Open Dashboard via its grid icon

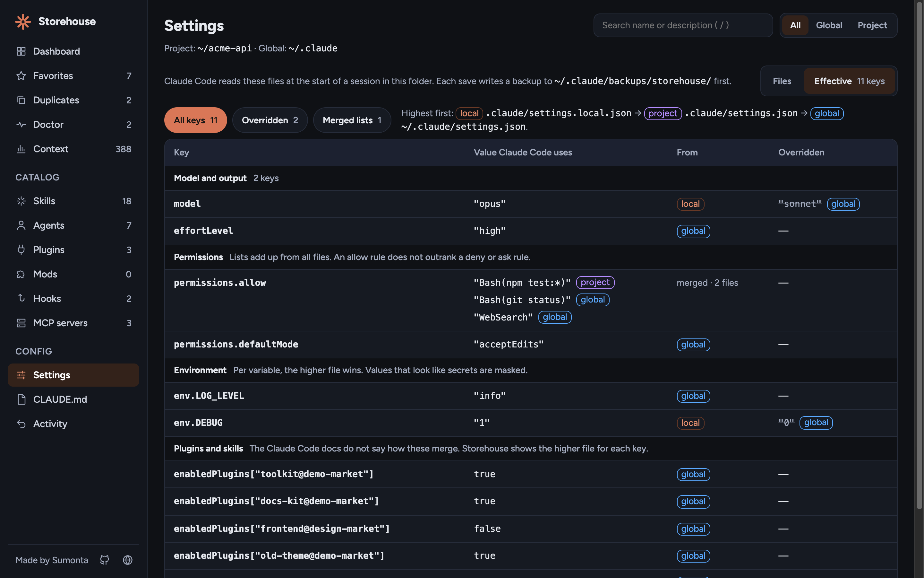[x=21, y=51]
